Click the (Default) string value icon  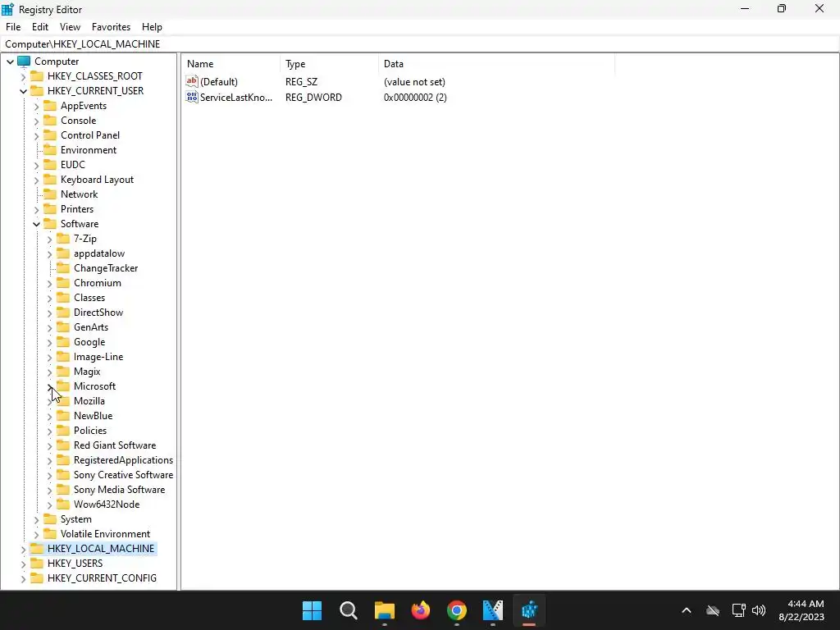pos(192,81)
